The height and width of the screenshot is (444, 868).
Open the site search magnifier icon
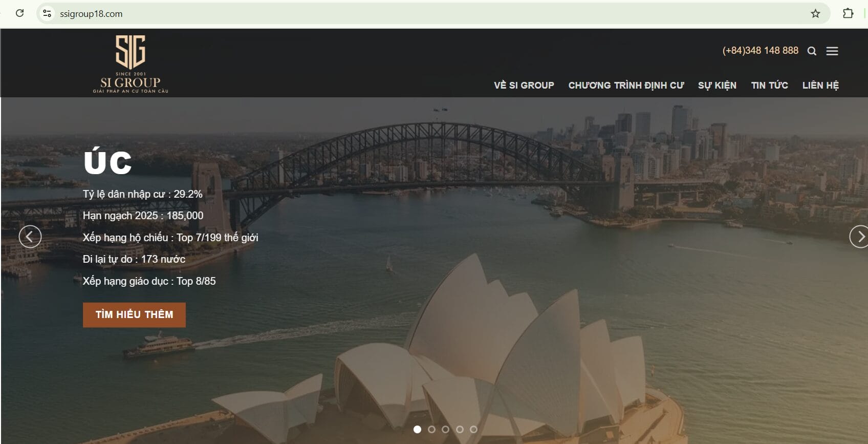pos(812,51)
